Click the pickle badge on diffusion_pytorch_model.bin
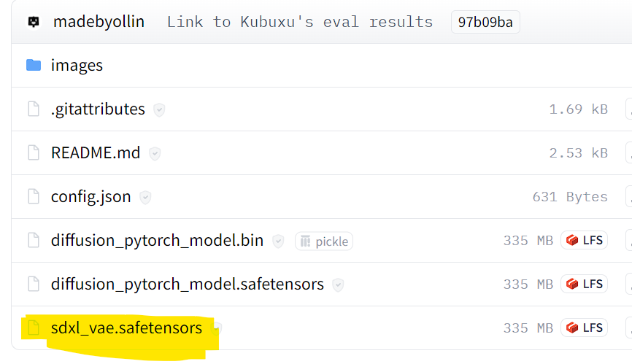 [324, 241]
